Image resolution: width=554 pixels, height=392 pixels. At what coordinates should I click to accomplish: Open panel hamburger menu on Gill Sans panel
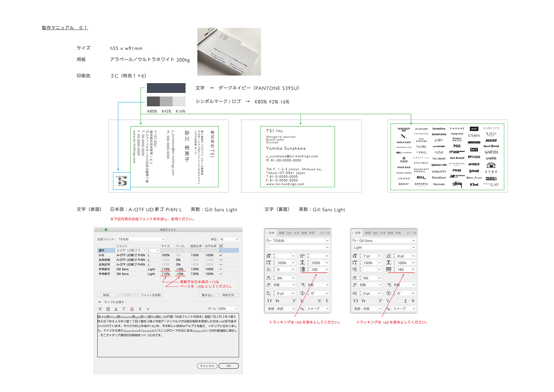(x=415, y=233)
